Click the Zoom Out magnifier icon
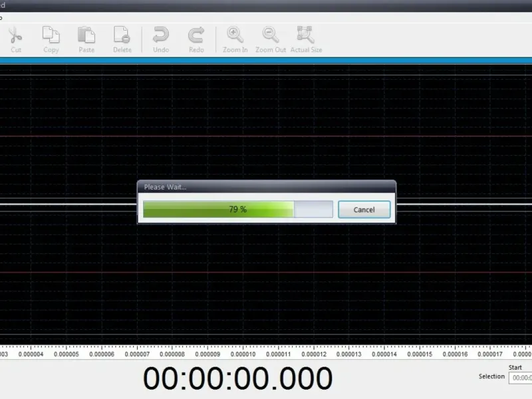Screen dimensions: 532x399 click(271, 35)
